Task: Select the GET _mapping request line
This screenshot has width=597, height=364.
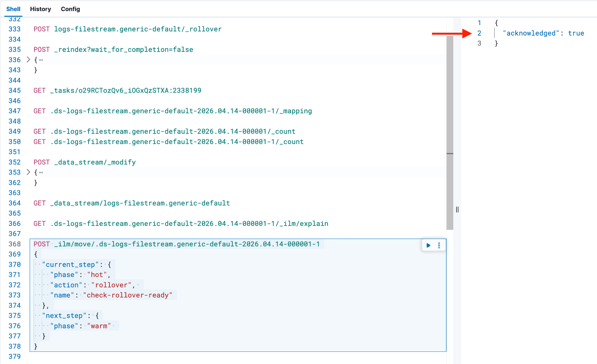Action: click(x=173, y=111)
